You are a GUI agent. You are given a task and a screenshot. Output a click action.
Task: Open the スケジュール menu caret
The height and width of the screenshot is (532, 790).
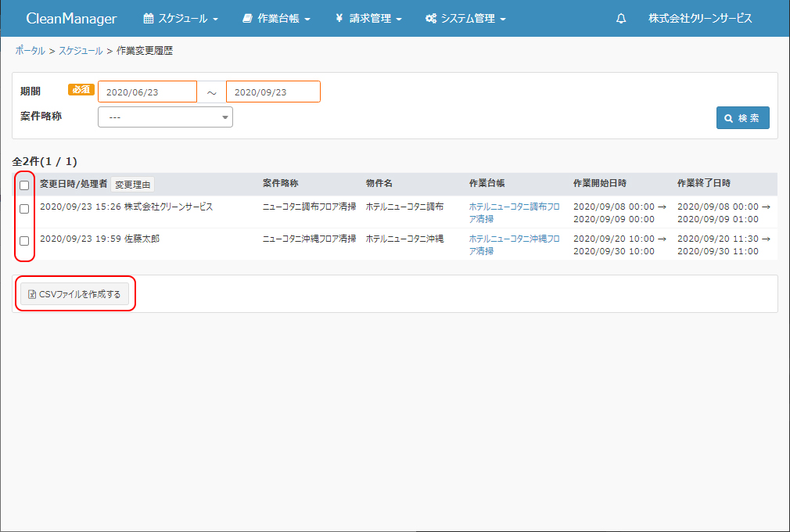(x=215, y=20)
